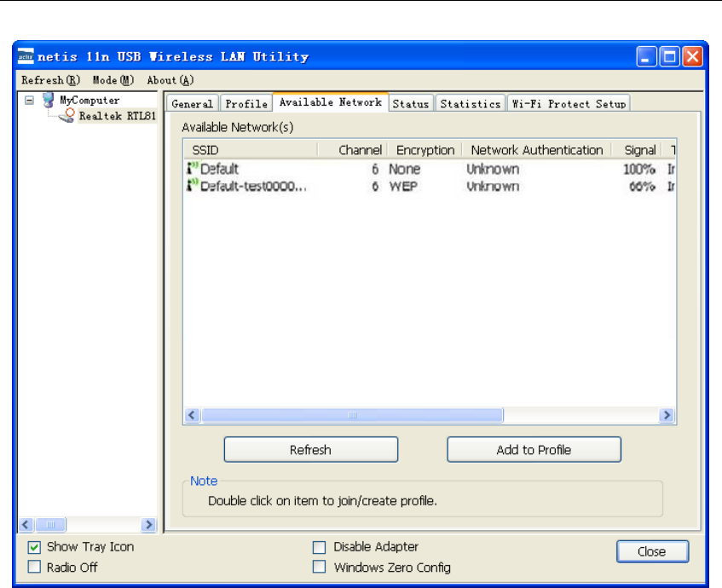Viewport: 722px width, 588px height.
Task: Click the netis logo icon in title bar
Action: pos(26,56)
